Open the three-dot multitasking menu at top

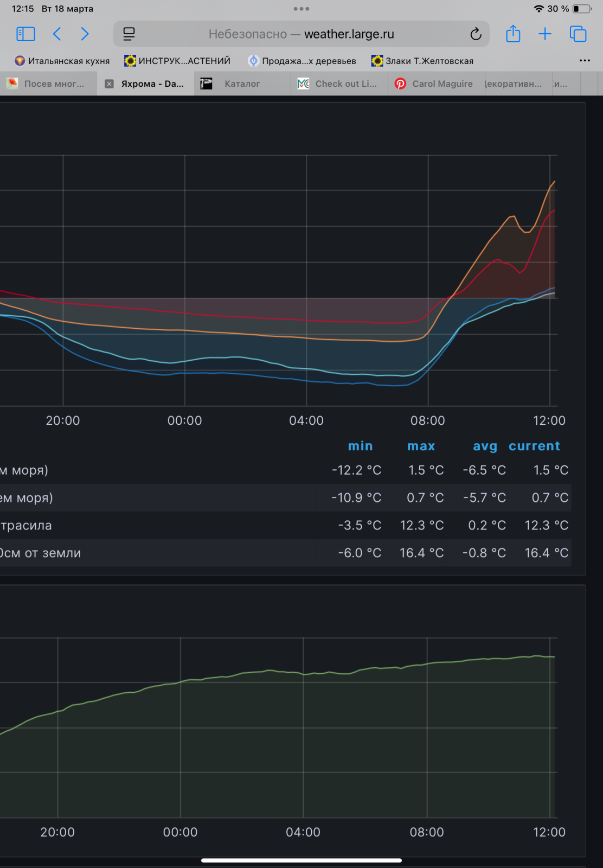pos(301,9)
